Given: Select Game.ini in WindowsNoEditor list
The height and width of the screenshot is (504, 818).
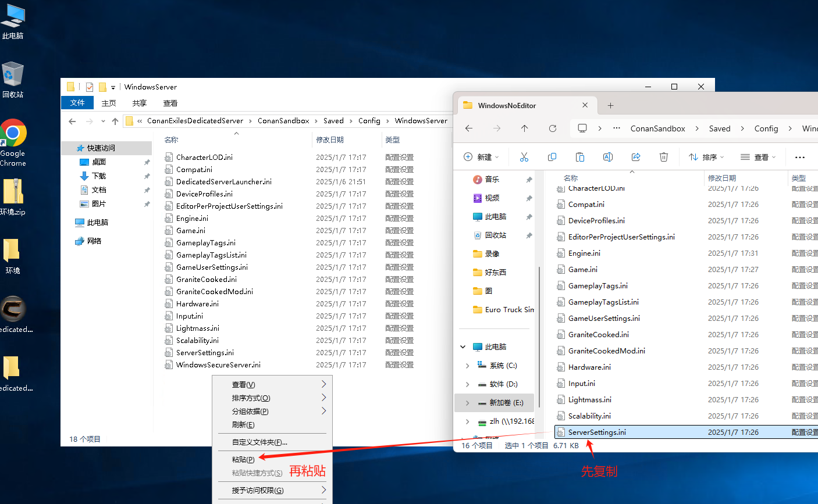Looking at the screenshot, I should pos(583,270).
